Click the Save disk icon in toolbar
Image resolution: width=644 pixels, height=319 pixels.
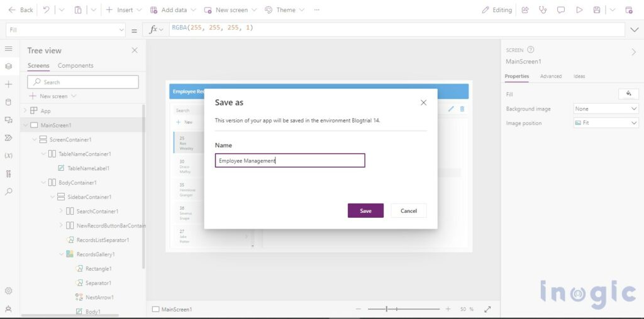(x=597, y=10)
